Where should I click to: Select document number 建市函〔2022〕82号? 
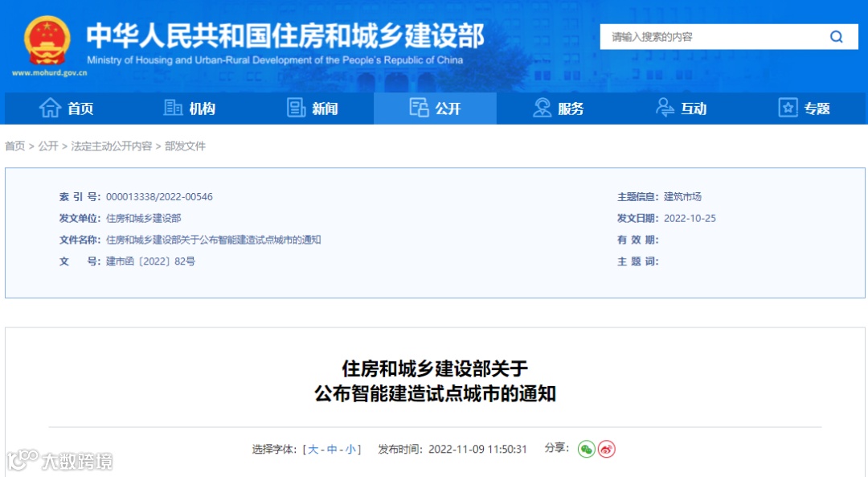click(150, 261)
